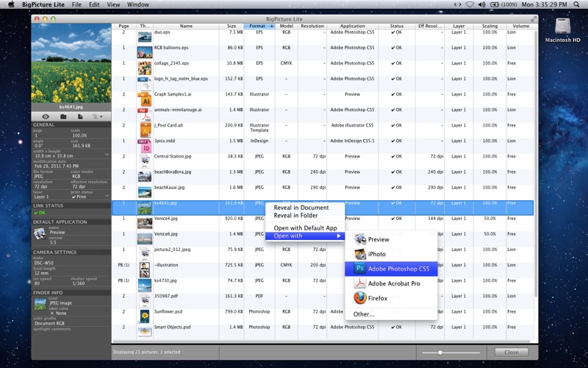
Task: Click the JPEG image kind icon in Finder Info
Action: click(x=40, y=304)
